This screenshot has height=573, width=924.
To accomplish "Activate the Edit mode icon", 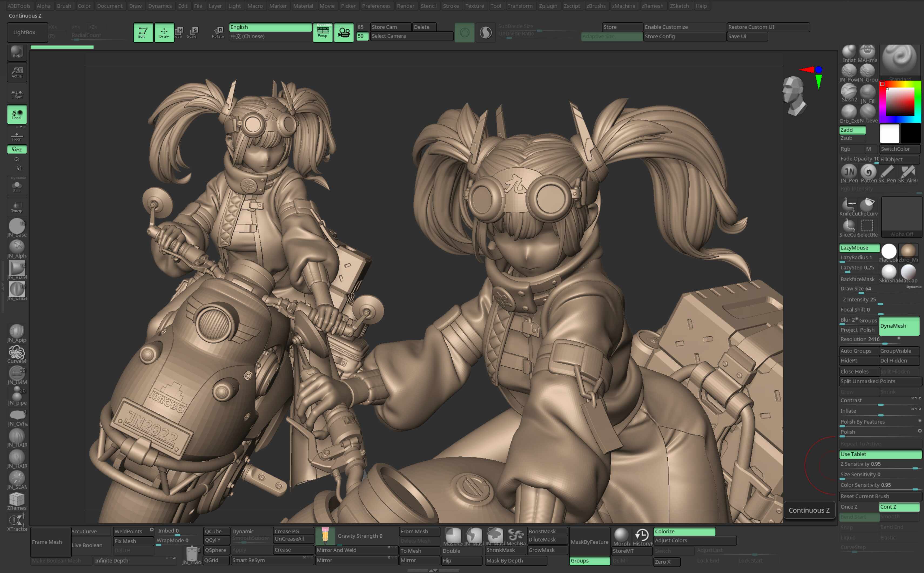I will (x=143, y=33).
